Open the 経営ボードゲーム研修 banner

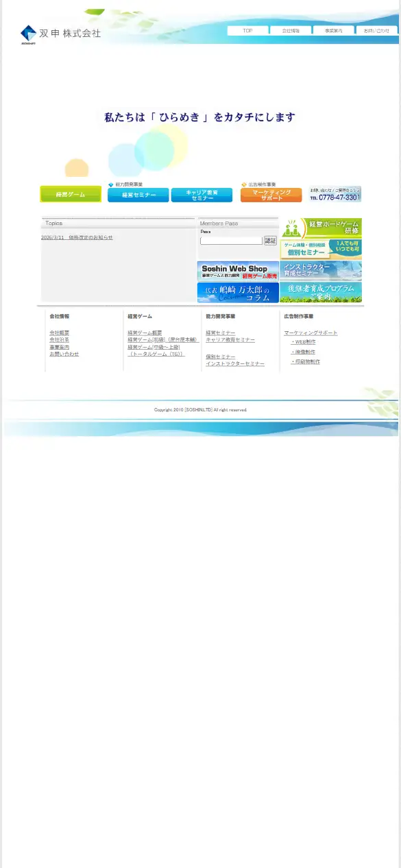click(x=321, y=228)
